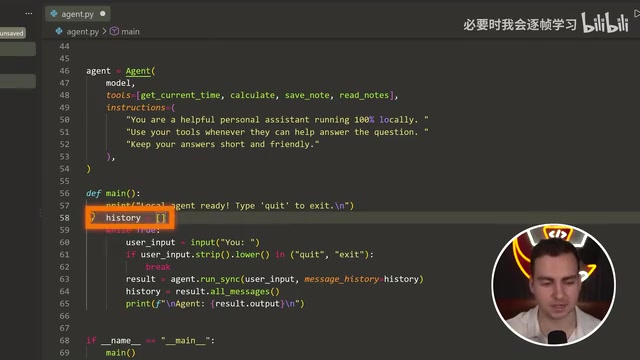Open the sidebar ellipsis more-actions menu
The image size is (640, 360).
coord(29,13)
